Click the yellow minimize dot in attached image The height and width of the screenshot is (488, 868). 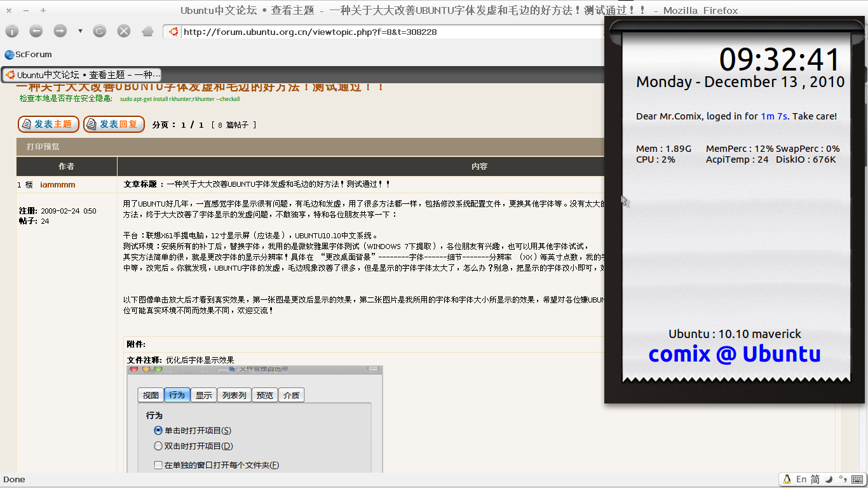point(146,369)
